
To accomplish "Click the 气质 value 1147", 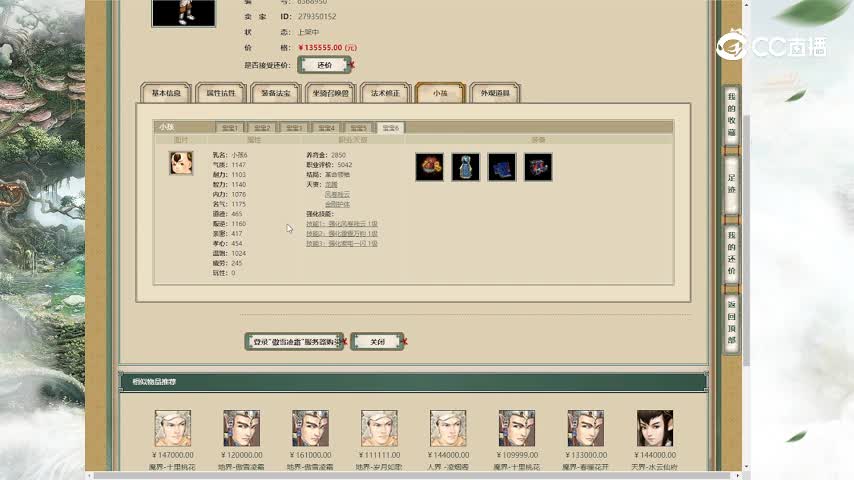I will tap(239, 165).
